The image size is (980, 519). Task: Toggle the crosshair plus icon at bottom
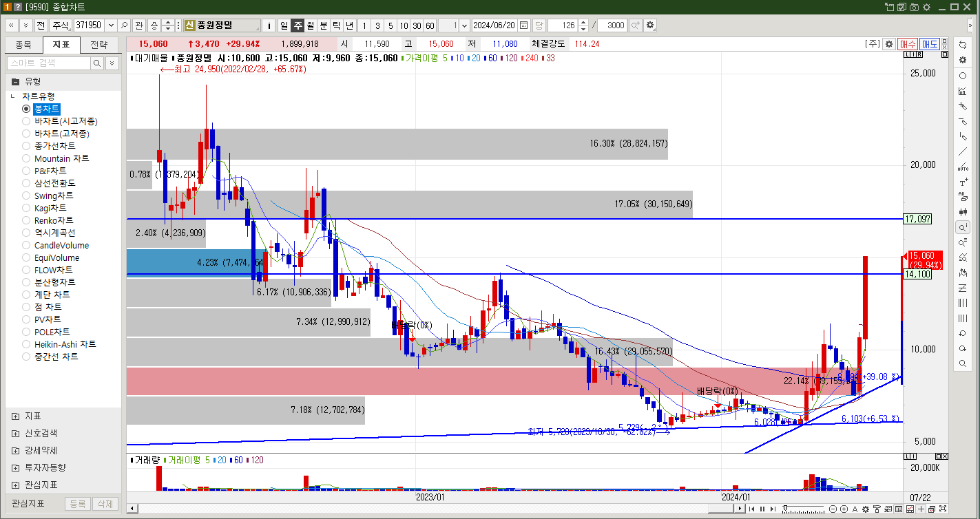(x=921, y=509)
